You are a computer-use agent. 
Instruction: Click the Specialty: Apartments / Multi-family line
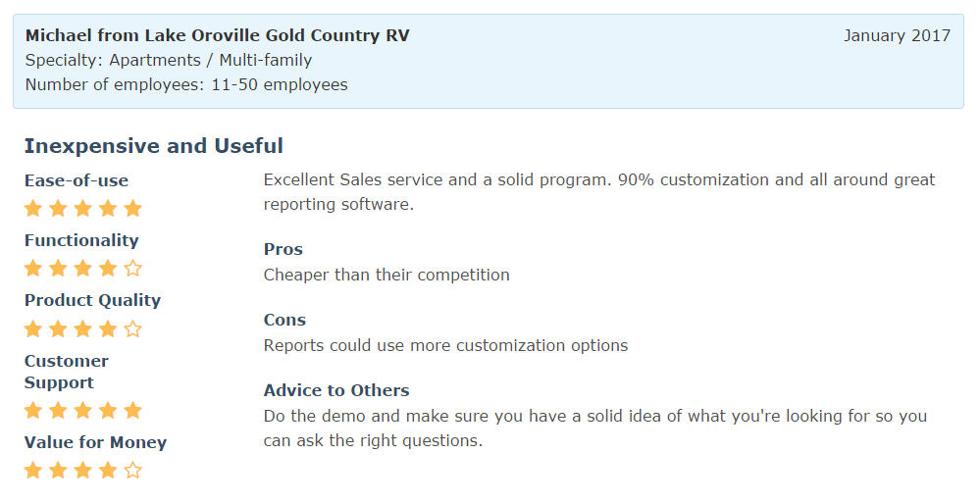click(169, 61)
